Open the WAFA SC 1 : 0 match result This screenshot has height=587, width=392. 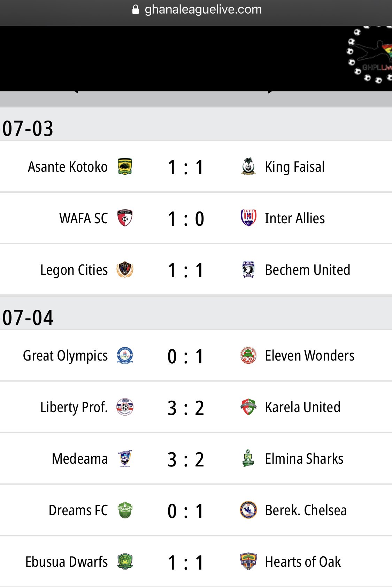[186, 219]
